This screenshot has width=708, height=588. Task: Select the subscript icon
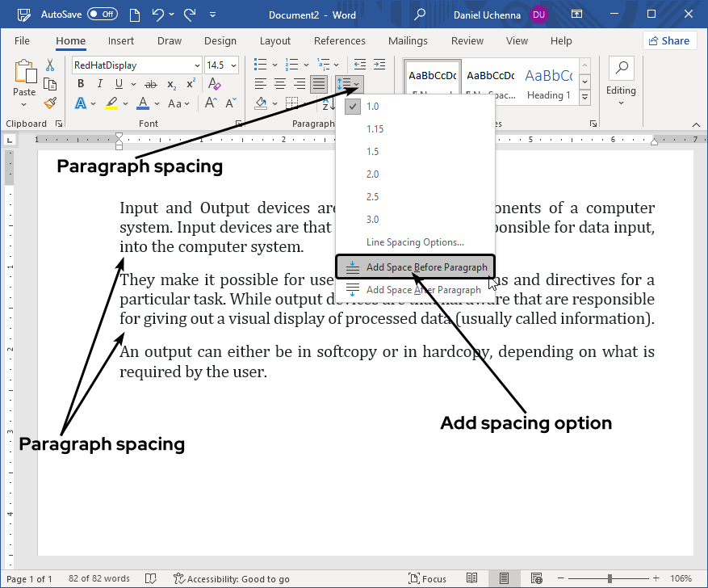[170, 84]
